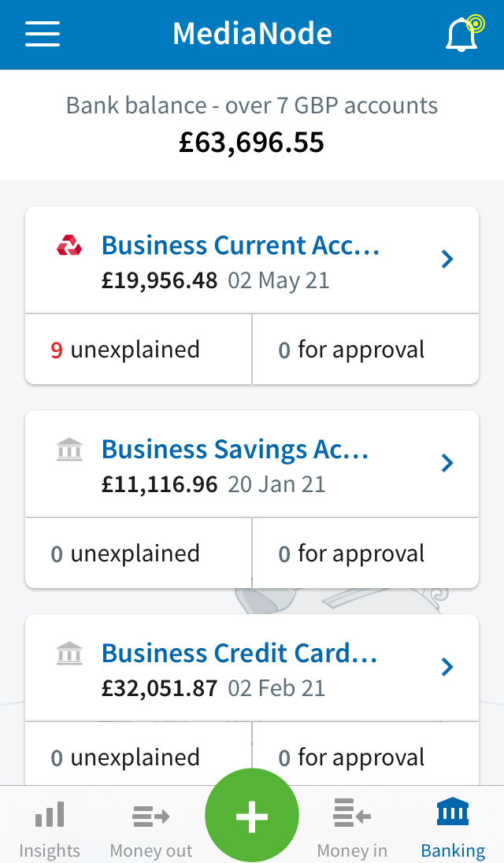This screenshot has width=504, height=863.
Task: Select the bank icon beside Business Savings Account
Action: pos(70,449)
